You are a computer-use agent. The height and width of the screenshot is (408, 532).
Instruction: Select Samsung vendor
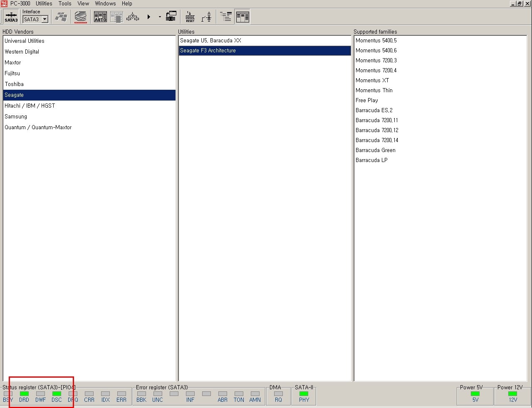[x=89, y=116]
